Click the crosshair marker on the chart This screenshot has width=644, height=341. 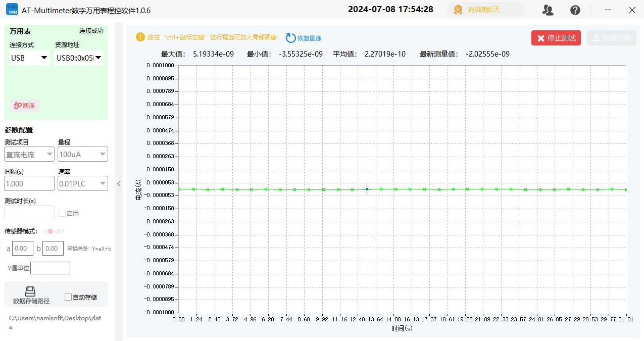coord(367,189)
